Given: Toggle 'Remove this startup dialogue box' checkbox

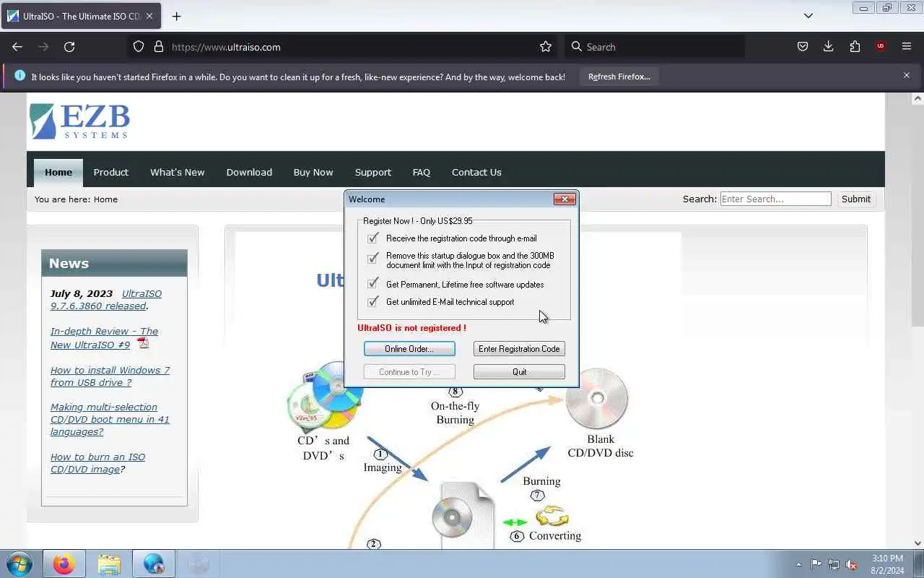Looking at the screenshot, I should [x=372, y=258].
